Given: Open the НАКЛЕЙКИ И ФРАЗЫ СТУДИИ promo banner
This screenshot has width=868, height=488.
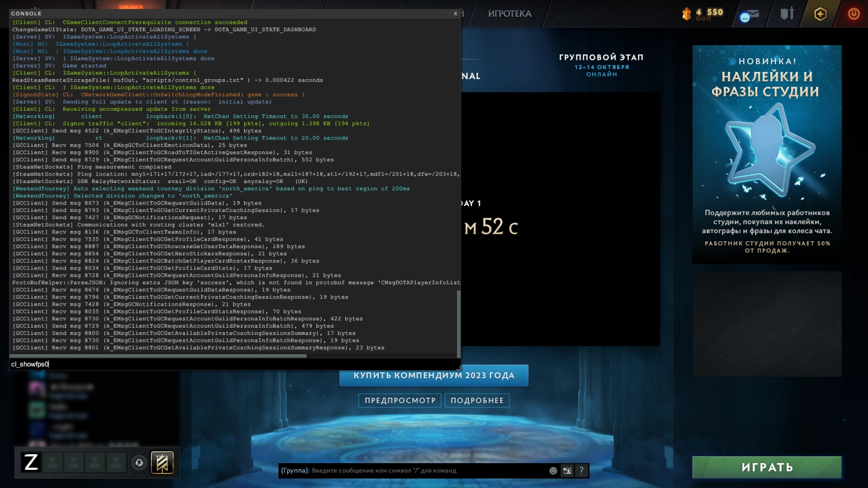Looking at the screenshot, I should (767, 154).
